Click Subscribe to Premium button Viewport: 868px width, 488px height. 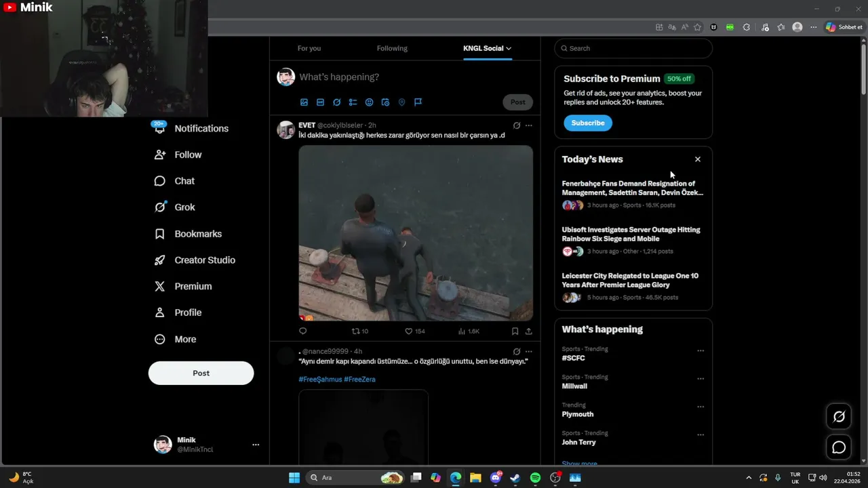[588, 123]
